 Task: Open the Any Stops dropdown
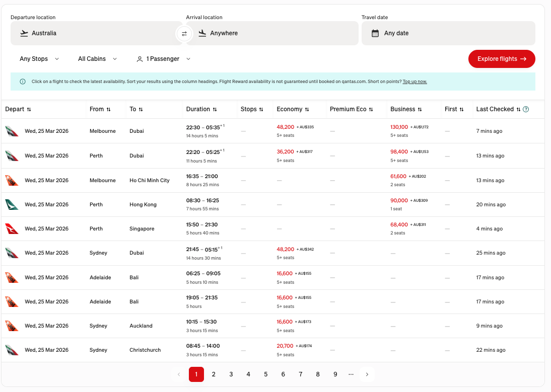tap(39, 59)
